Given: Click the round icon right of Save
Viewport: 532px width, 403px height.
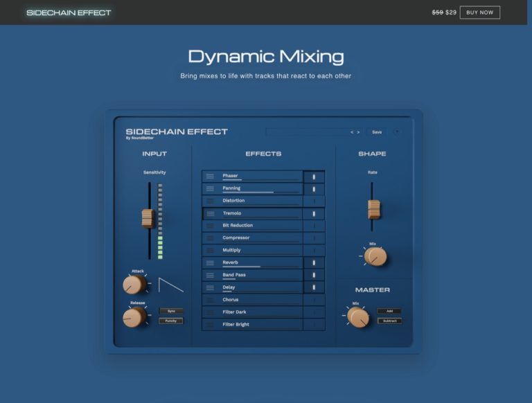Looking at the screenshot, I should pos(397,132).
